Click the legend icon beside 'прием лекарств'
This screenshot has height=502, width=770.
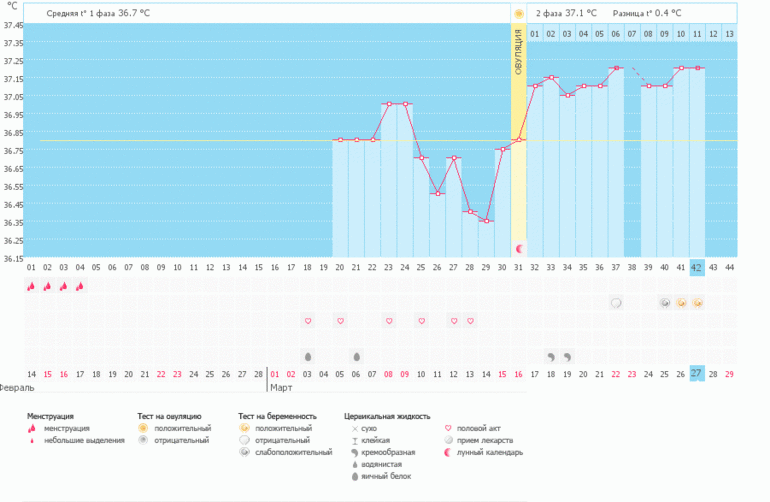(448, 440)
